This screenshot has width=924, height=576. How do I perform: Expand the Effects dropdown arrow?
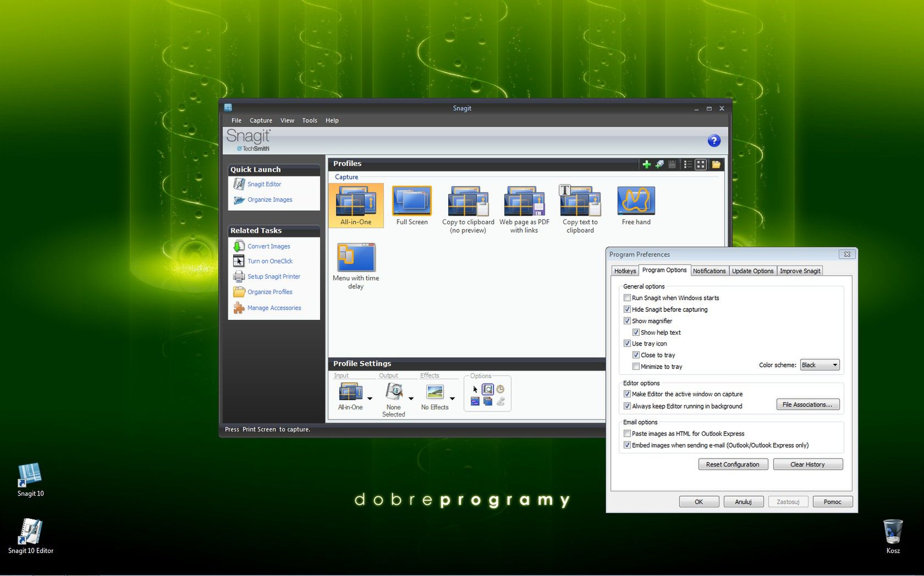tap(452, 398)
